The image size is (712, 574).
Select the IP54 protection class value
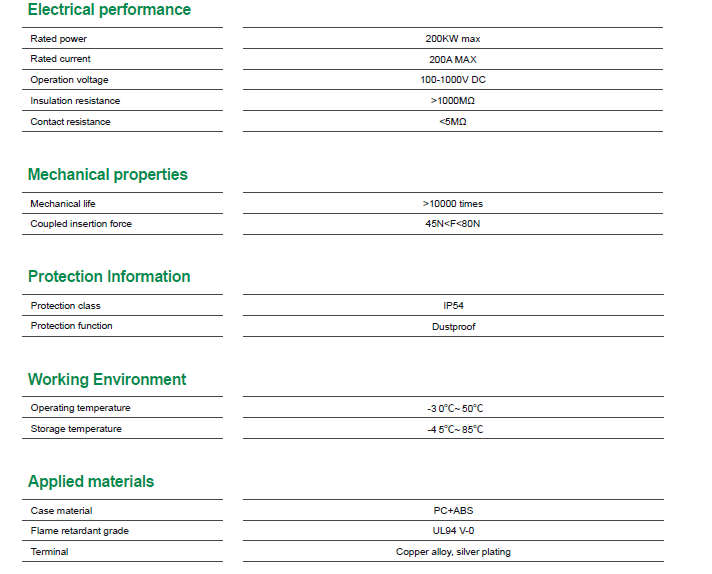pyautogui.click(x=453, y=306)
